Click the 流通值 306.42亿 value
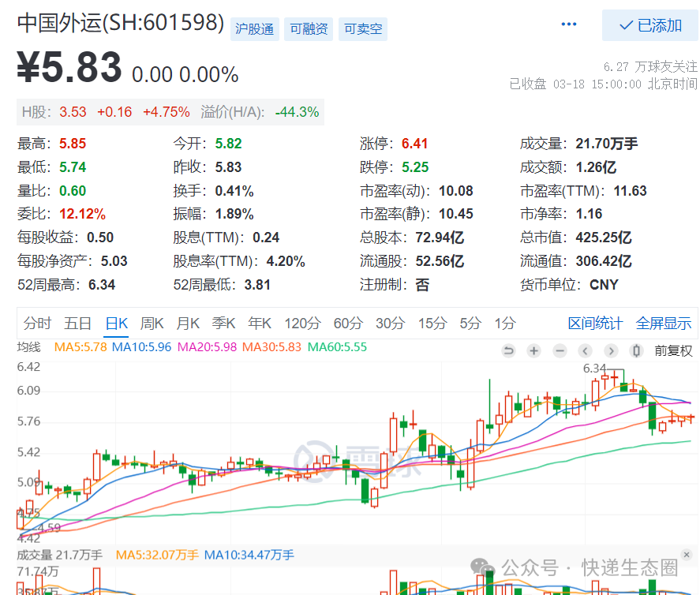 coord(604,261)
